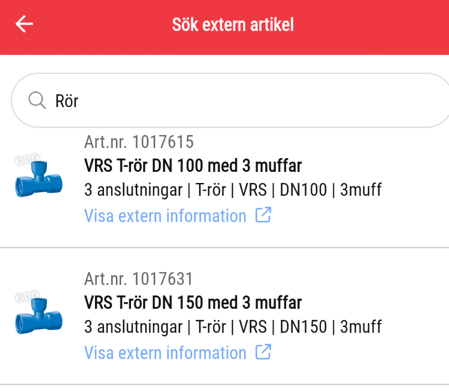Viewport: 449px width, 392px height.
Task: Click the magnifying glass search icon
Action: click(x=37, y=100)
